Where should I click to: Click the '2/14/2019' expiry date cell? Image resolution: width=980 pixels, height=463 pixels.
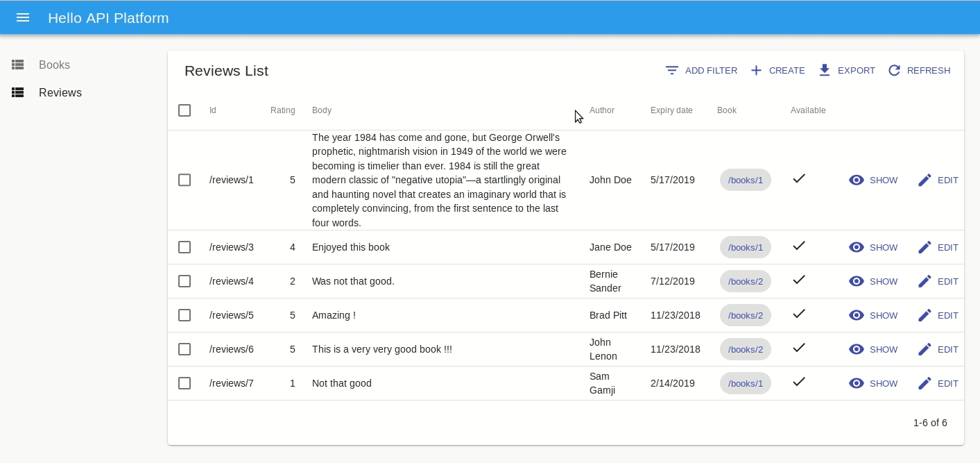coord(673,383)
